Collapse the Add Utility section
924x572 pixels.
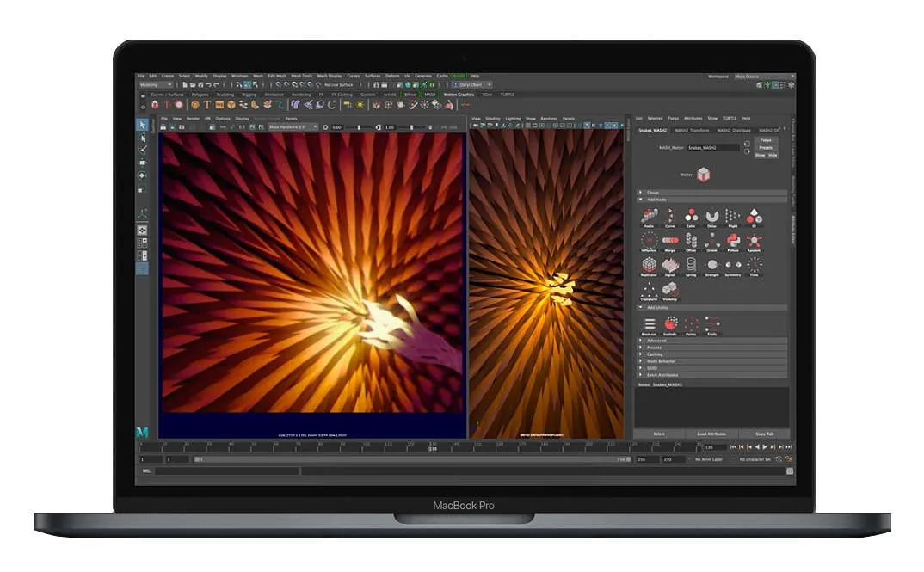[711, 307]
